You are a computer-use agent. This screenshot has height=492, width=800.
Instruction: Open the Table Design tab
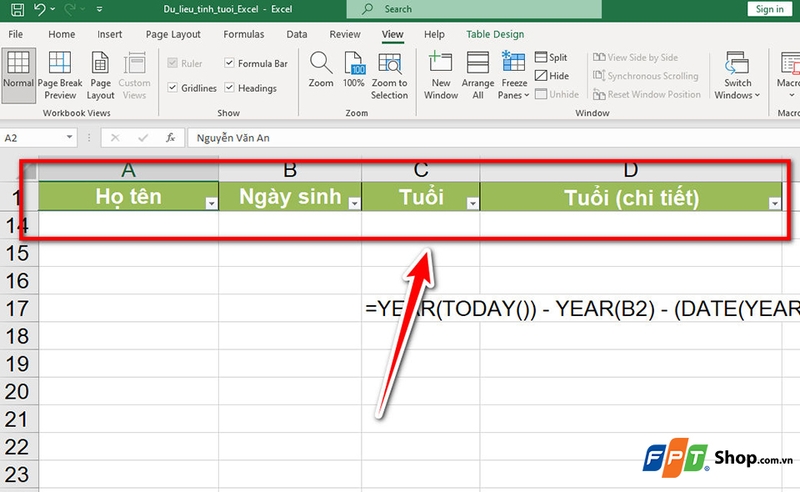click(495, 34)
